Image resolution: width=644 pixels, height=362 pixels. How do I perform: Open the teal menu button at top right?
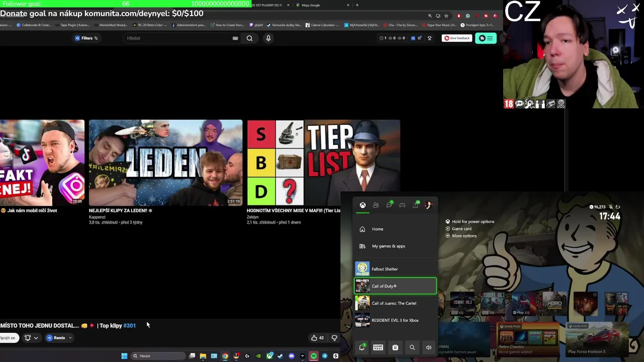(486, 38)
